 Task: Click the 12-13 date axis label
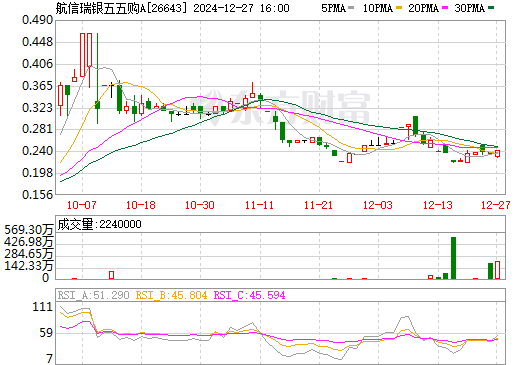pyautogui.click(x=438, y=205)
